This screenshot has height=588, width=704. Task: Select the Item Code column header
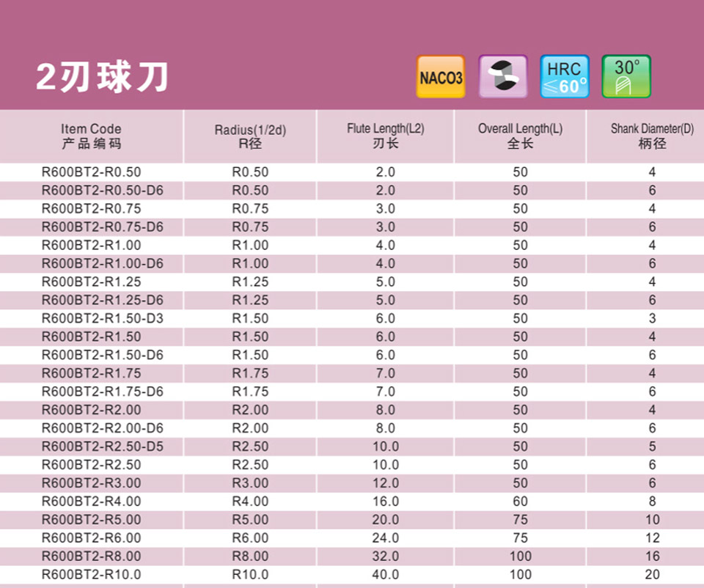92,136
